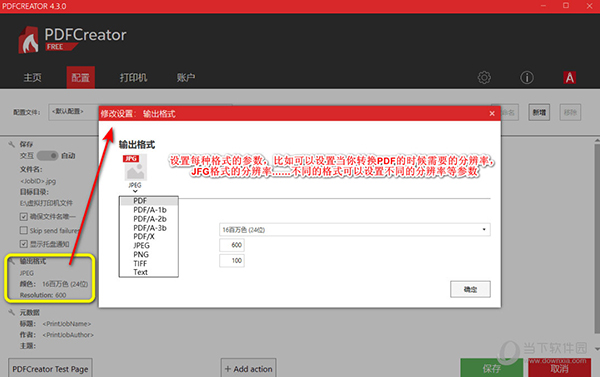Switch to the 账户 tab

(186, 78)
